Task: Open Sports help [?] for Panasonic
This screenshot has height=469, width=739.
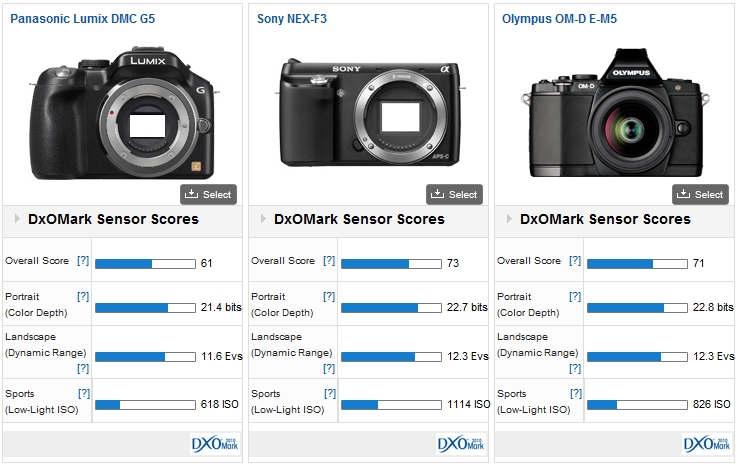Action: (84, 394)
